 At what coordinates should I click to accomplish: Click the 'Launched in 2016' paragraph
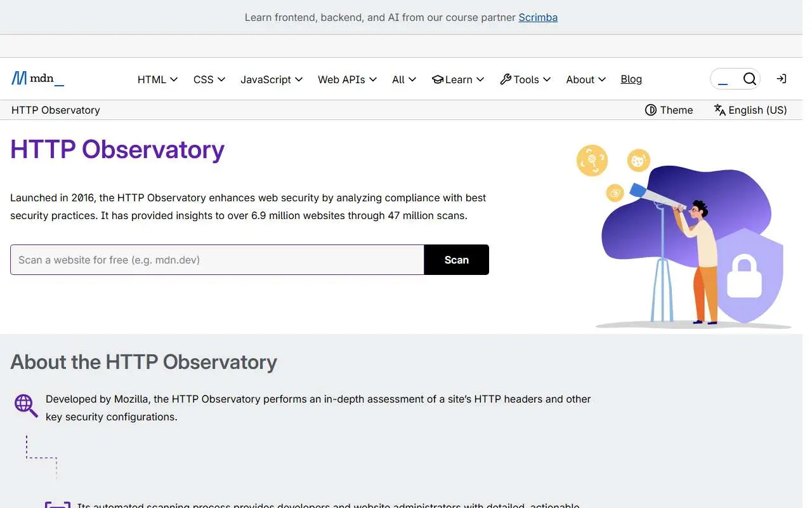tap(248, 206)
